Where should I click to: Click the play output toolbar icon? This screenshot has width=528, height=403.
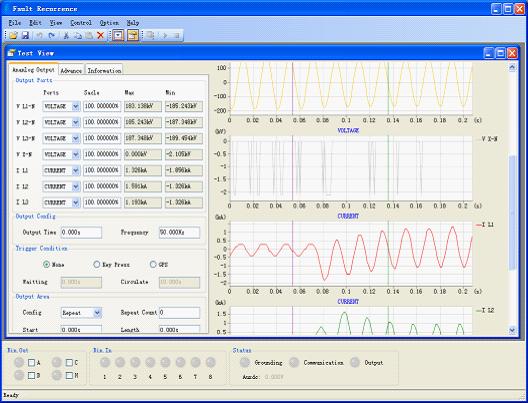point(165,35)
